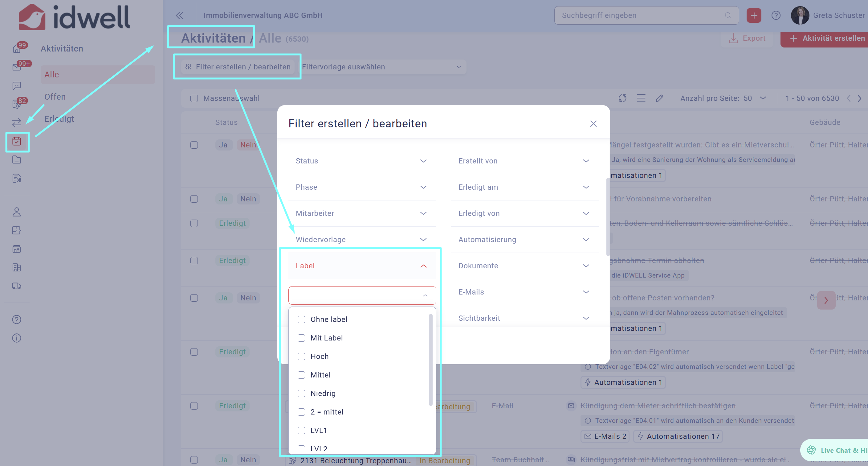Click the red plus quick-add icon
Image resolution: width=868 pixels, height=466 pixels.
point(753,15)
